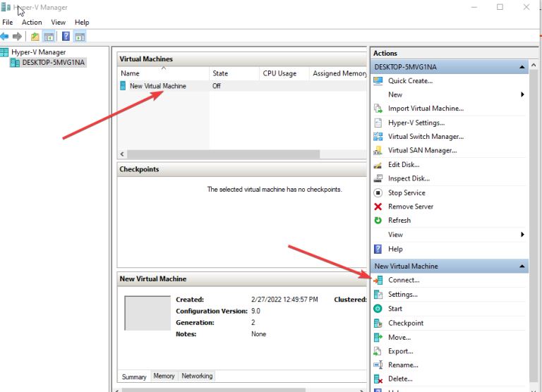Sort by the Name column header
542x392 pixels.
163,73
